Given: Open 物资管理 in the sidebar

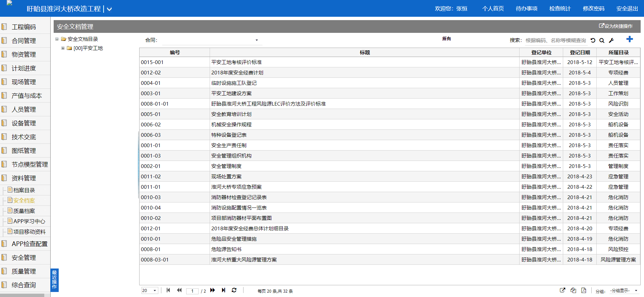Looking at the screenshot, I should click(23, 54).
